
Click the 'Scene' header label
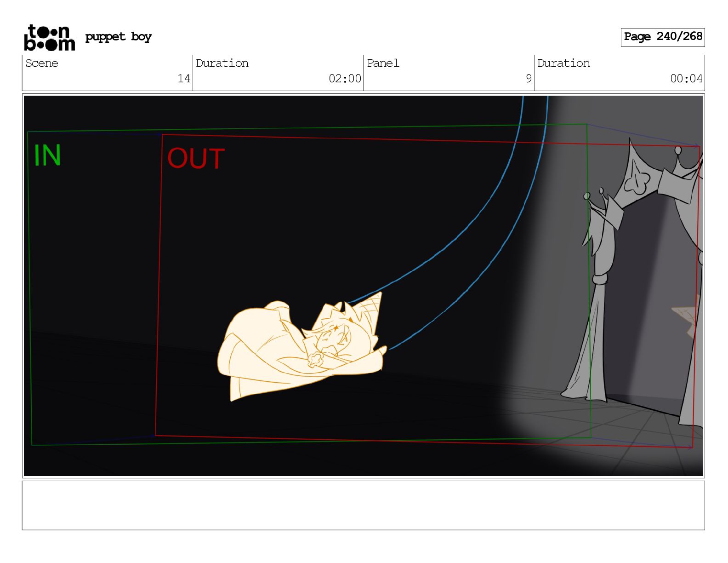[x=42, y=63]
